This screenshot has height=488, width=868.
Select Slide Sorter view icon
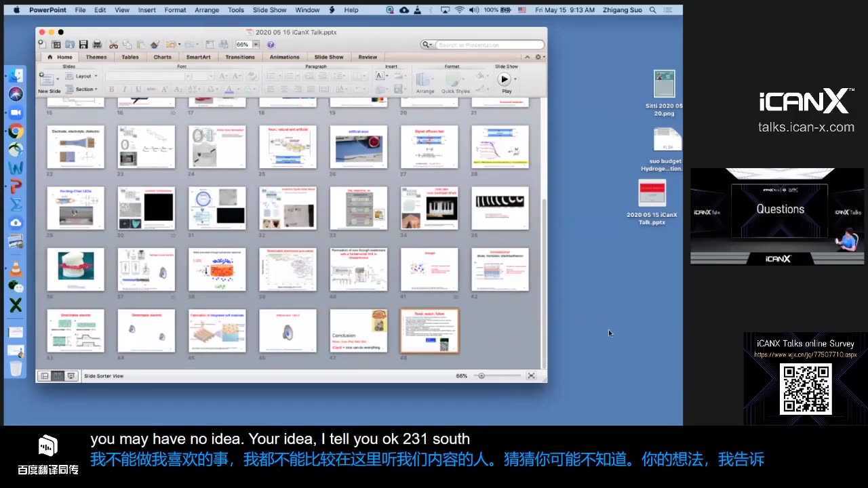(58, 375)
